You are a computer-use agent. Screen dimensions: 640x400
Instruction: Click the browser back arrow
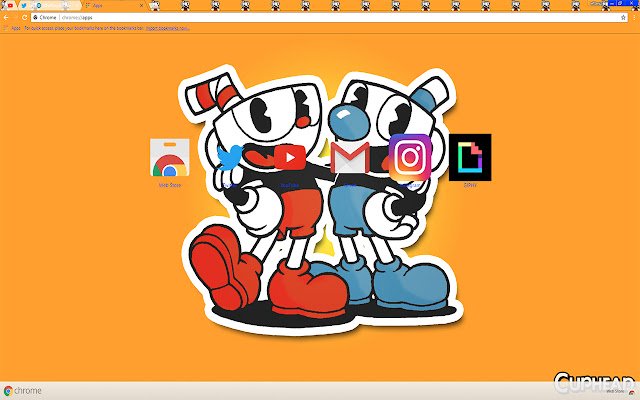click(6, 18)
